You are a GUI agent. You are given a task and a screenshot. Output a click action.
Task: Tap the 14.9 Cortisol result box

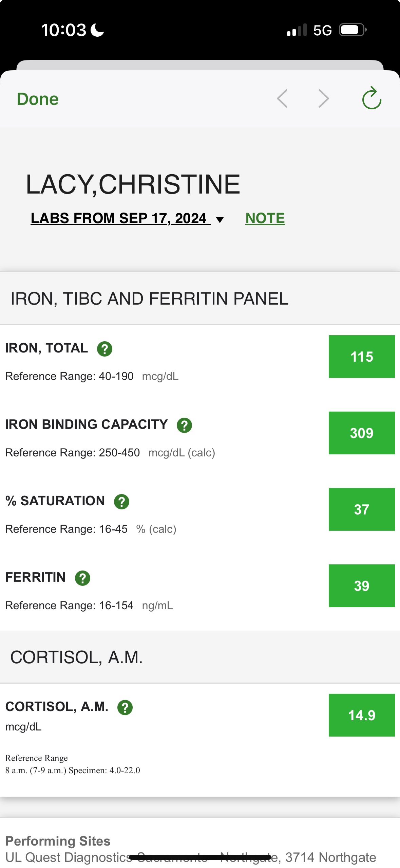tap(362, 715)
